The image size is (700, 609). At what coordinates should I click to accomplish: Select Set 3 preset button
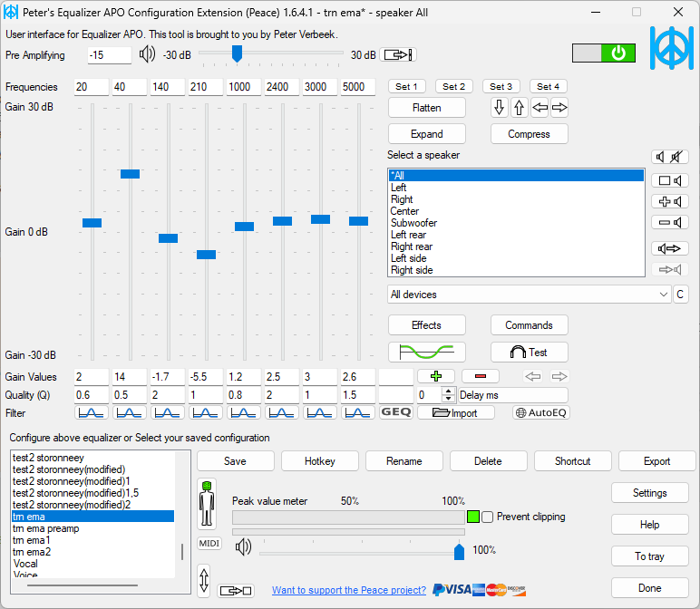pyautogui.click(x=501, y=87)
